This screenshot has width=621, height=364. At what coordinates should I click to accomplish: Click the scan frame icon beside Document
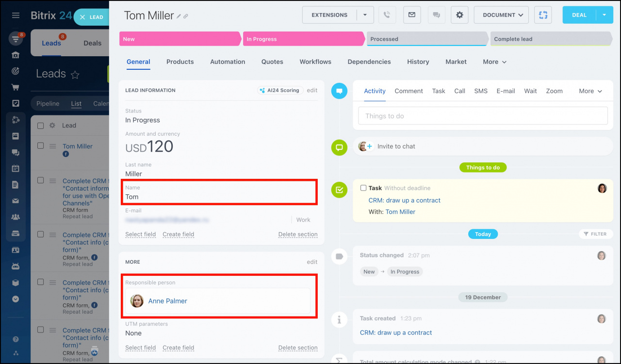tap(543, 15)
